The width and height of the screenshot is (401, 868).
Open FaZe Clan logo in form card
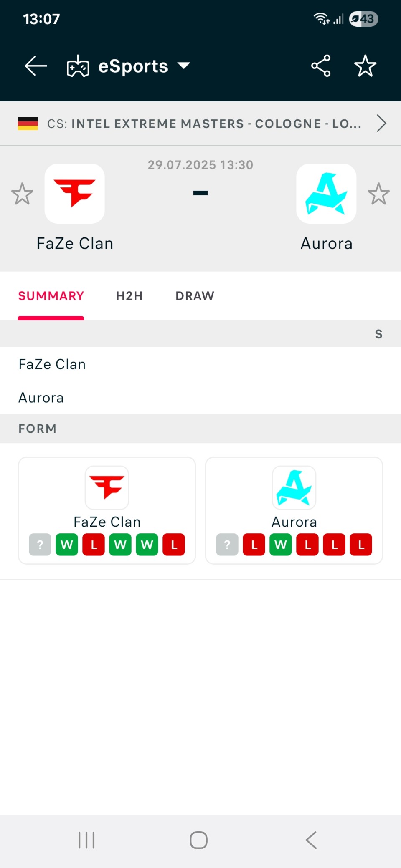107,488
